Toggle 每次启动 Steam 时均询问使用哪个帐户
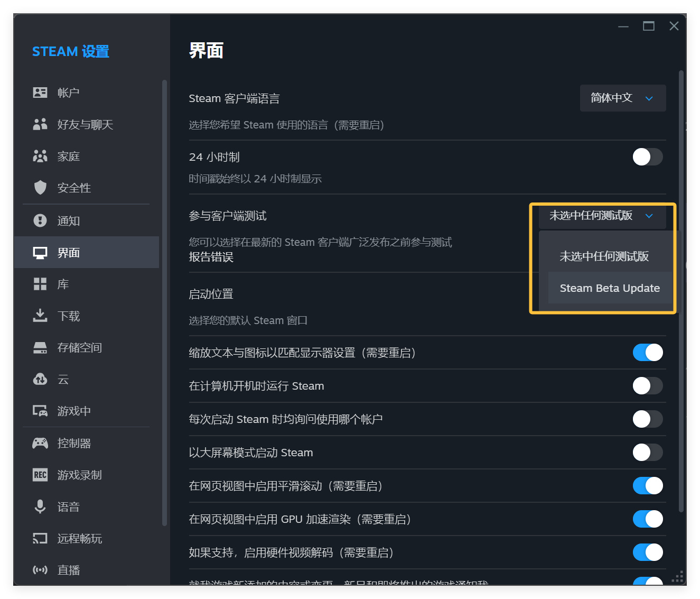Screen dimensions: 700x599 pos(648,419)
